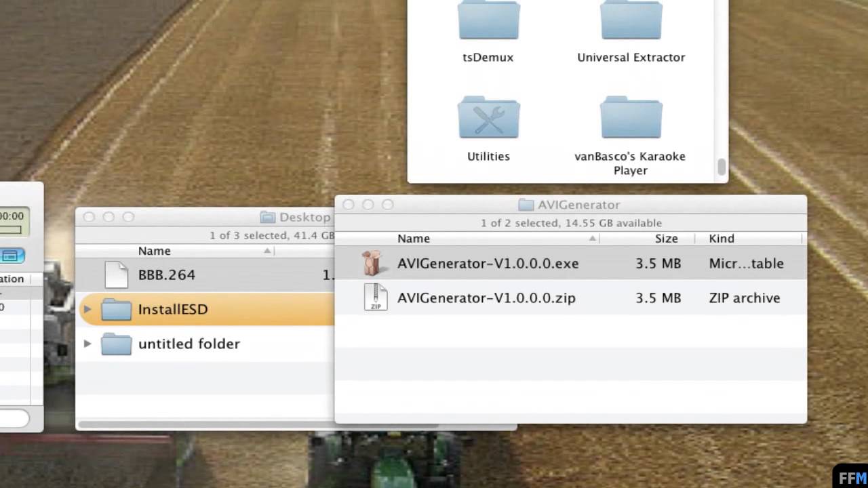Click the AVIGenerator-V1.0.0.0.zip archive icon
The width and height of the screenshot is (868, 488).
[375, 298]
